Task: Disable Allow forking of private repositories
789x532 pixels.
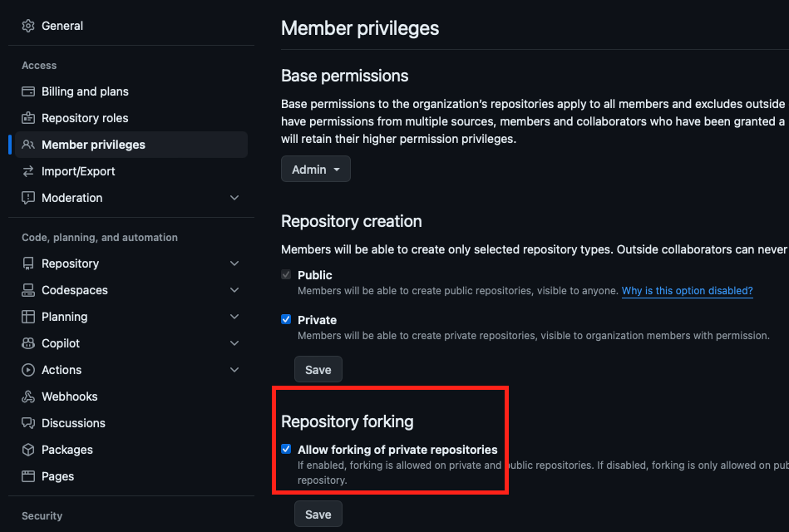Action: coord(286,449)
